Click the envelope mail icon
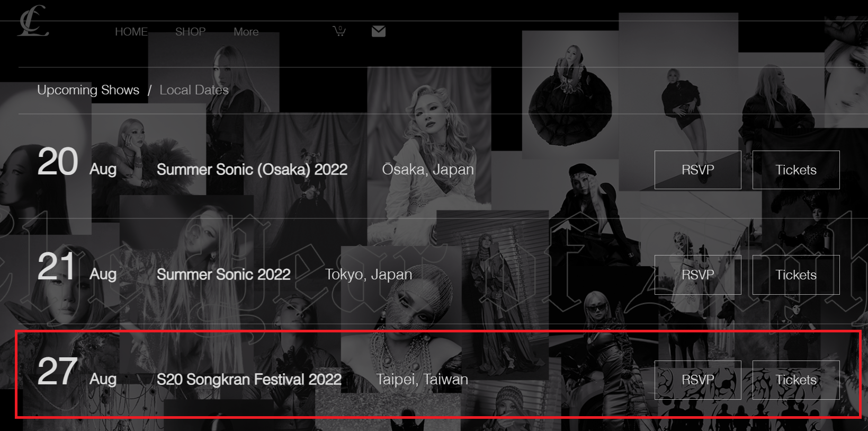868x431 pixels. tap(379, 31)
